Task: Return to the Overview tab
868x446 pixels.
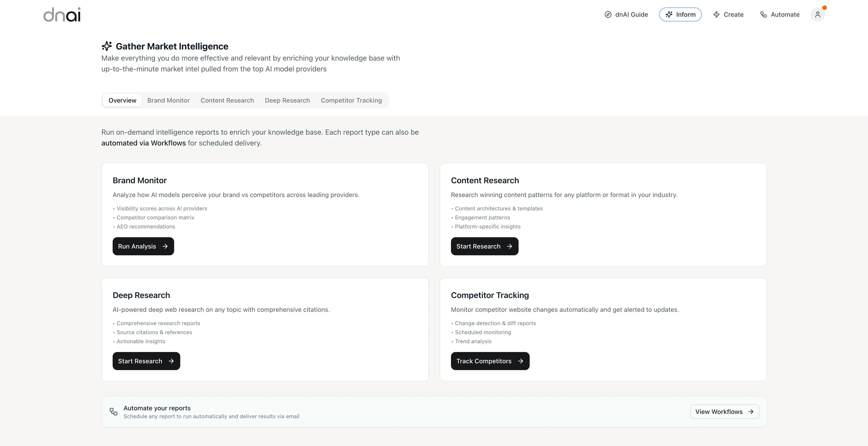Action: [x=122, y=100]
